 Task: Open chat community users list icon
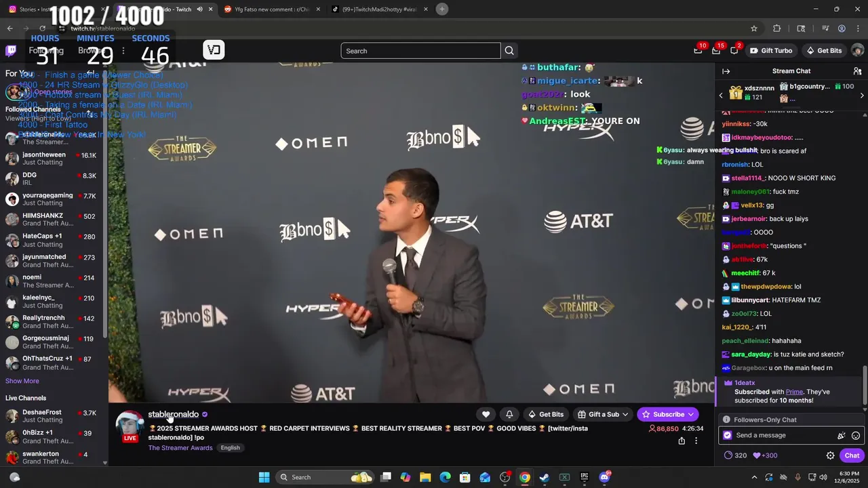[x=857, y=71]
